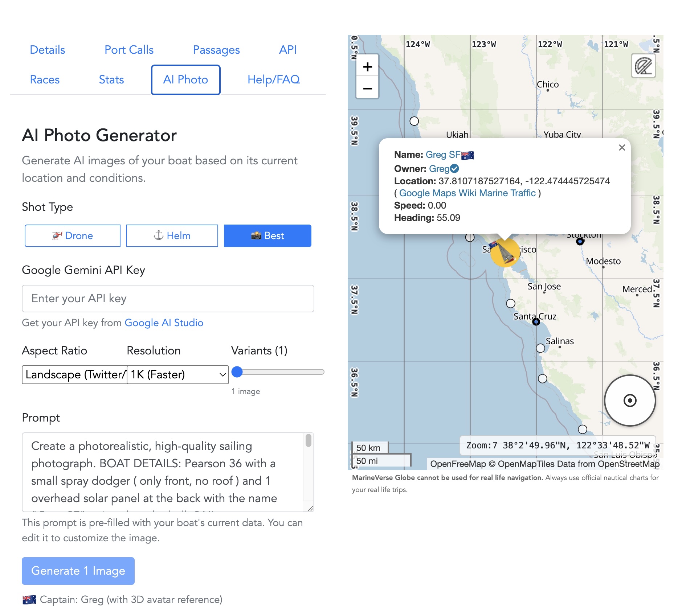678x616 pixels.
Task: Open the Resolution dropdown
Action: click(178, 374)
